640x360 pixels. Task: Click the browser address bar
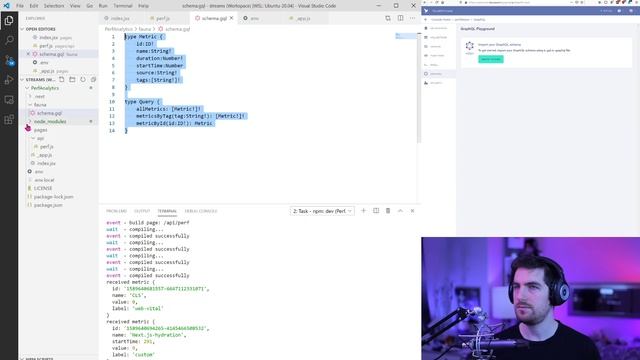click(x=518, y=2)
